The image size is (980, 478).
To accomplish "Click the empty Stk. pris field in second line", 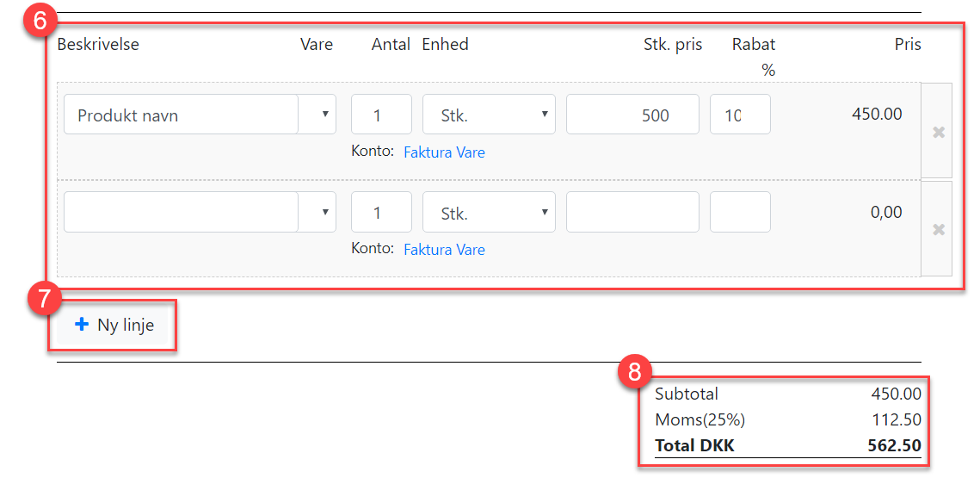I will 632,212.
